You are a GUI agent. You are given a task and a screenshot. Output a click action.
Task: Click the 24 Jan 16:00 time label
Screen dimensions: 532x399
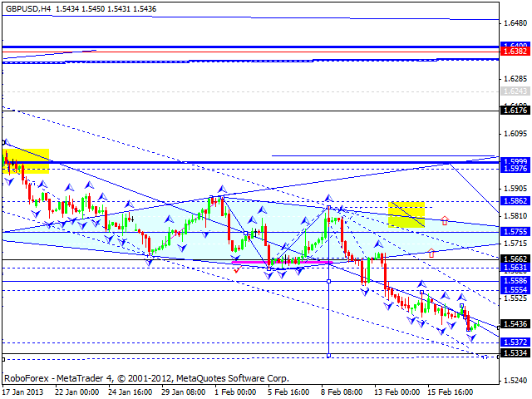(130, 392)
